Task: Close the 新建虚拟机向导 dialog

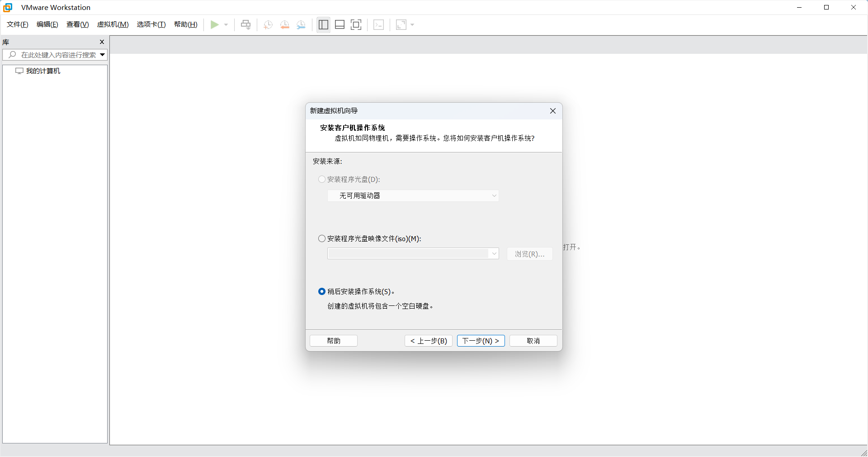Action: [553, 111]
